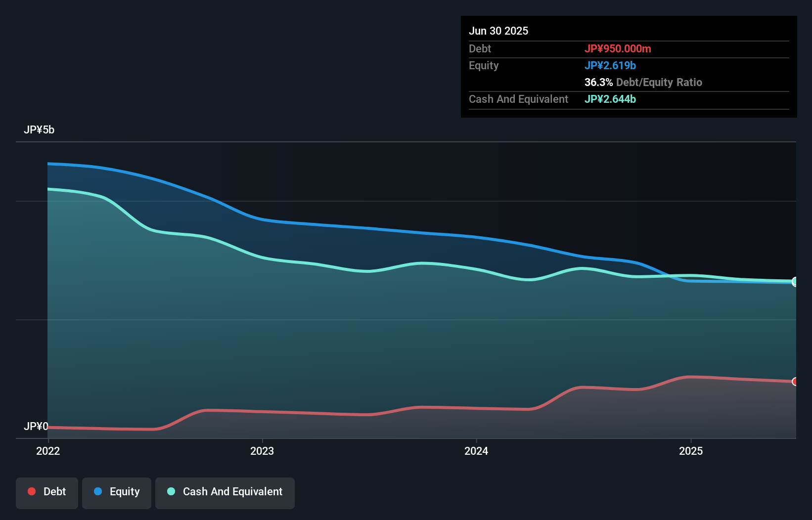
Task: Click the teal JP¥2.644b Cash value
Action: point(611,99)
